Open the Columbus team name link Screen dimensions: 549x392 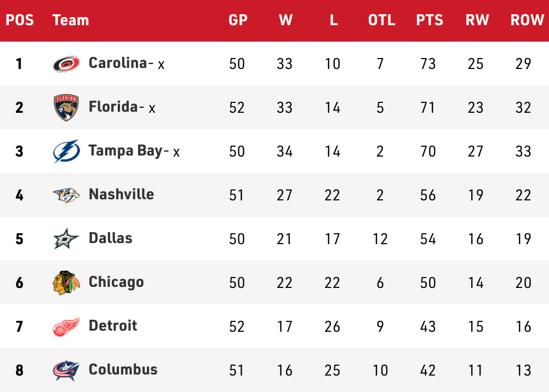123,370
